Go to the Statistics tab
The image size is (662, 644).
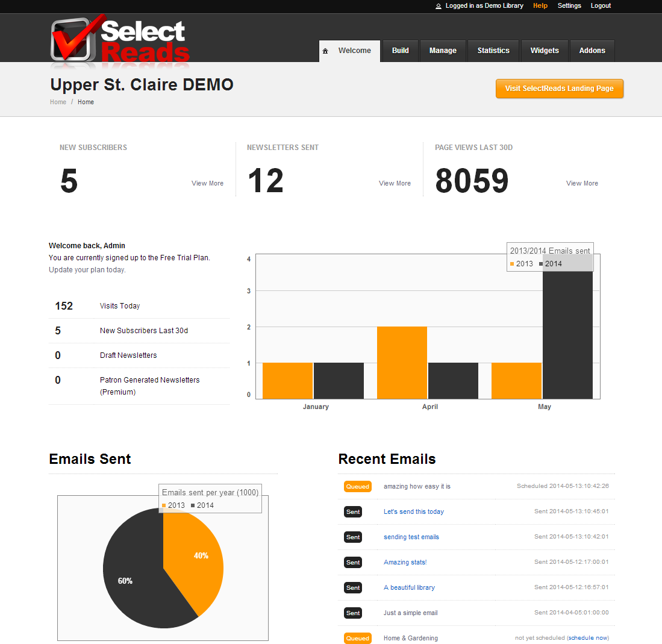point(493,51)
